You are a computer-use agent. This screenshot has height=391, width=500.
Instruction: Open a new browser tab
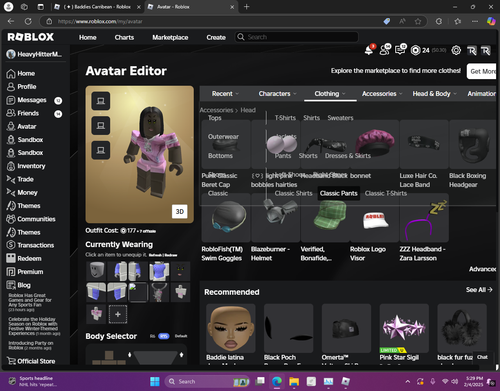coord(246,7)
